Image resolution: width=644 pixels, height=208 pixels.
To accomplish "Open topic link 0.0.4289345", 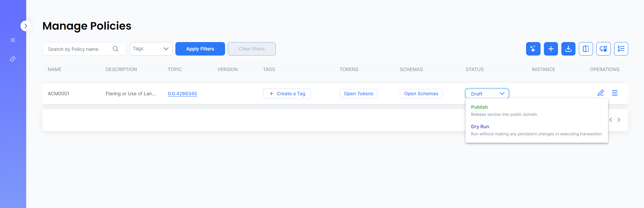I will [182, 94].
